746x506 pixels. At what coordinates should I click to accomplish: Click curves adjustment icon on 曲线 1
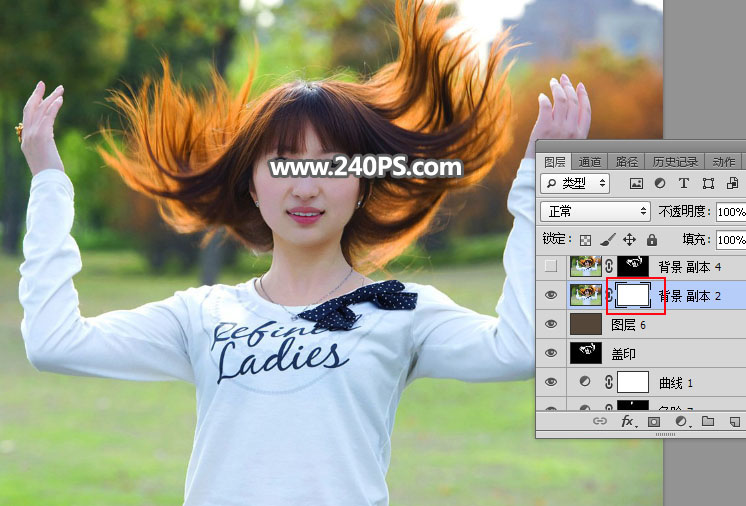tap(585, 382)
